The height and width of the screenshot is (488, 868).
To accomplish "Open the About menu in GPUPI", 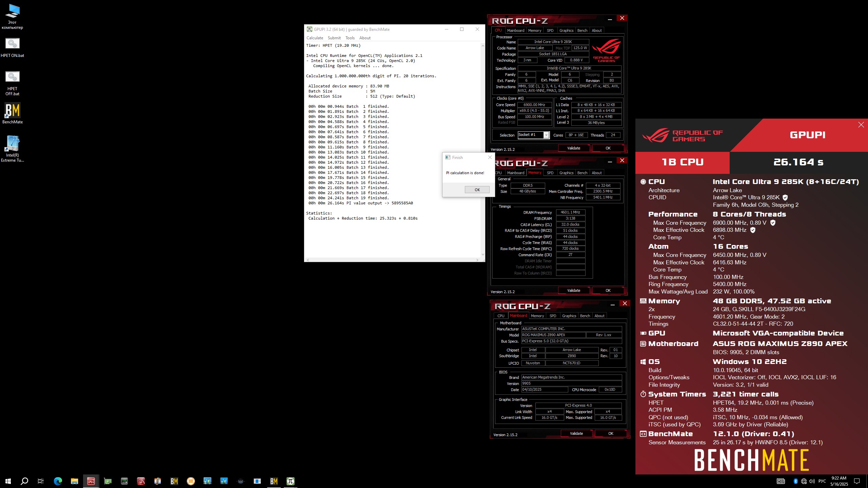I will click(365, 38).
